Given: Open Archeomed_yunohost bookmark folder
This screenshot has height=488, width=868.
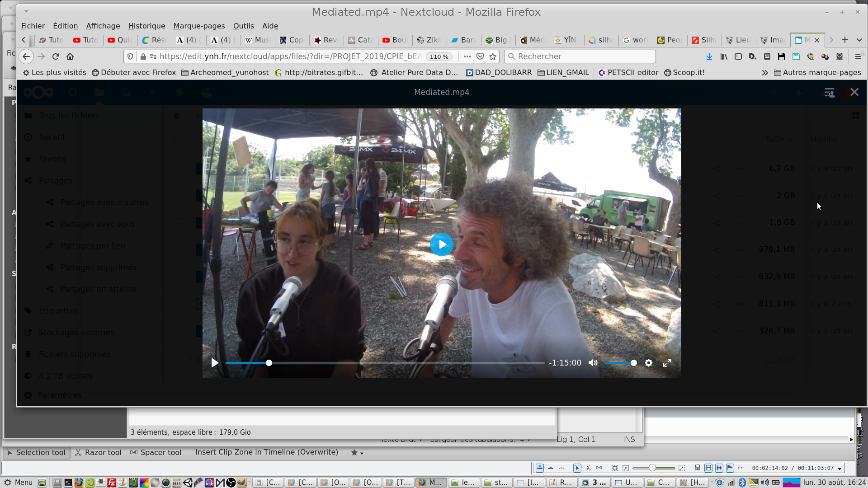Looking at the screenshot, I should pos(225,73).
